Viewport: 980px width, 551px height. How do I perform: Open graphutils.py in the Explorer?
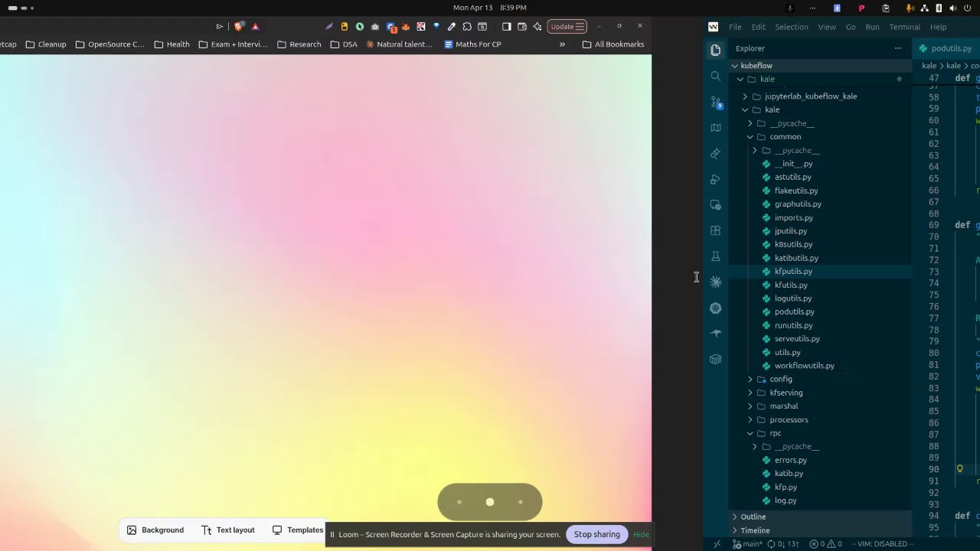point(821,204)
